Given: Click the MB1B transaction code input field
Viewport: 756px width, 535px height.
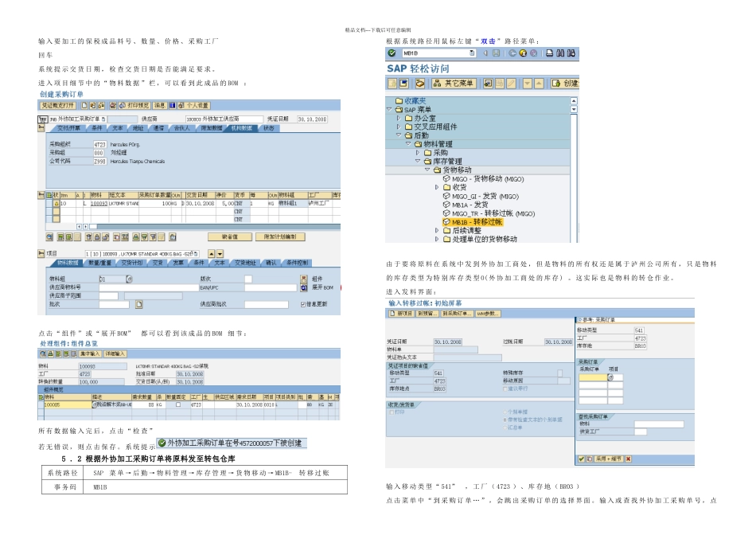Looking at the screenshot, I should (x=438, y=53).
